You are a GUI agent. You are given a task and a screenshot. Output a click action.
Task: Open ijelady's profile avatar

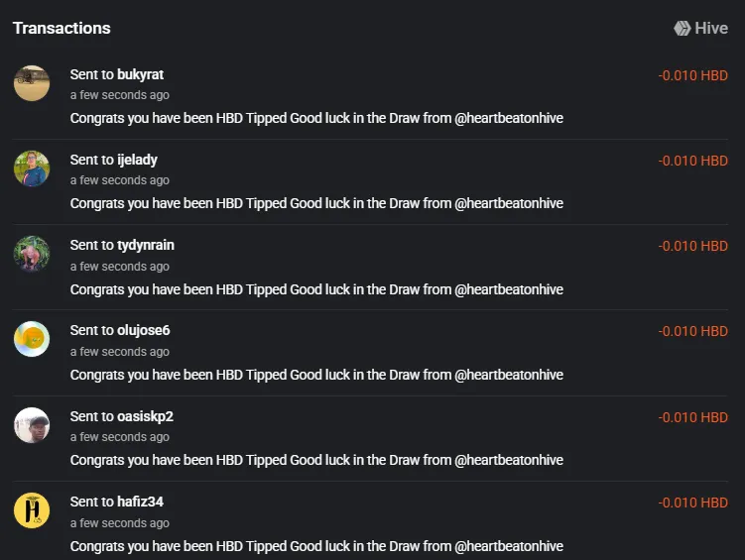click(x=32, y=168)
